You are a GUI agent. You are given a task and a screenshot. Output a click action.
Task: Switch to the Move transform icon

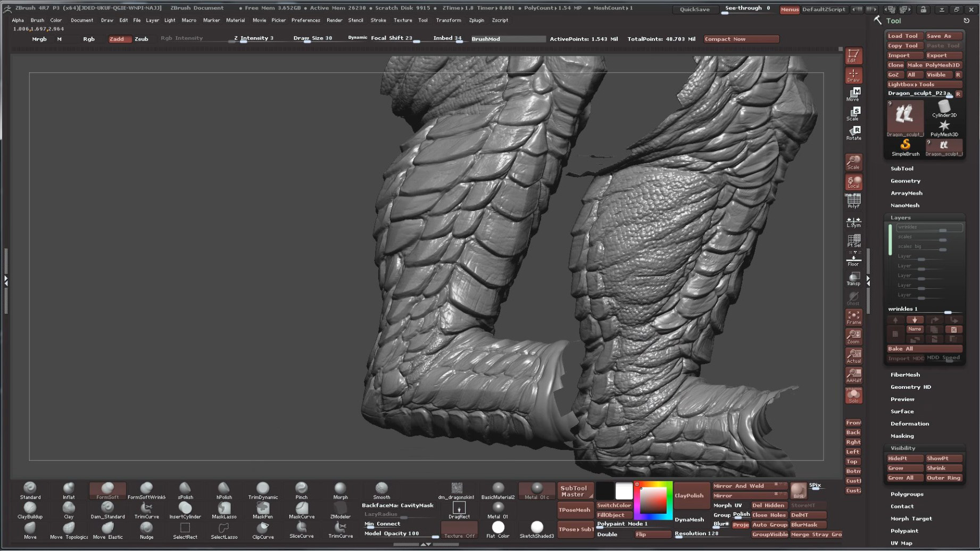tap(853, 95)
